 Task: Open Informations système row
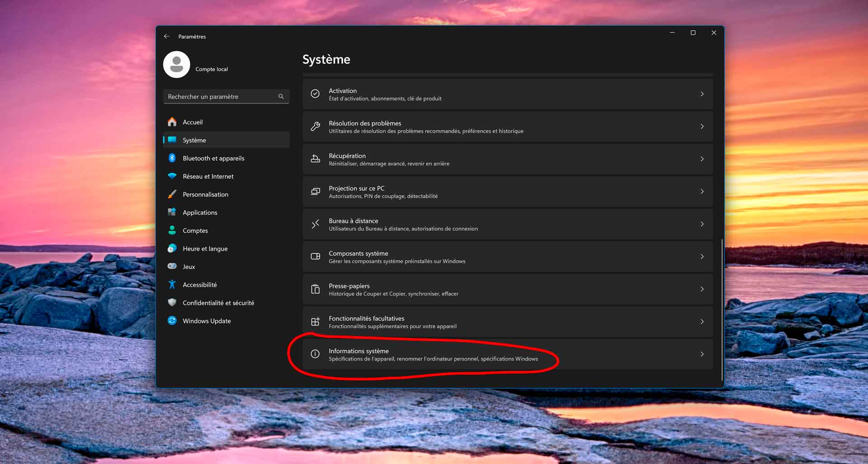[x=508, y=354]
